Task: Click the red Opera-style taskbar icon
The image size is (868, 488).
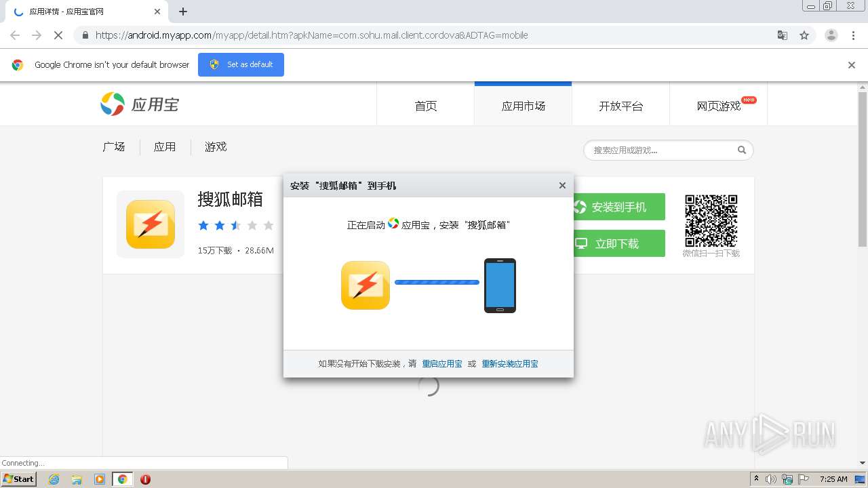Action: point(145,479)
